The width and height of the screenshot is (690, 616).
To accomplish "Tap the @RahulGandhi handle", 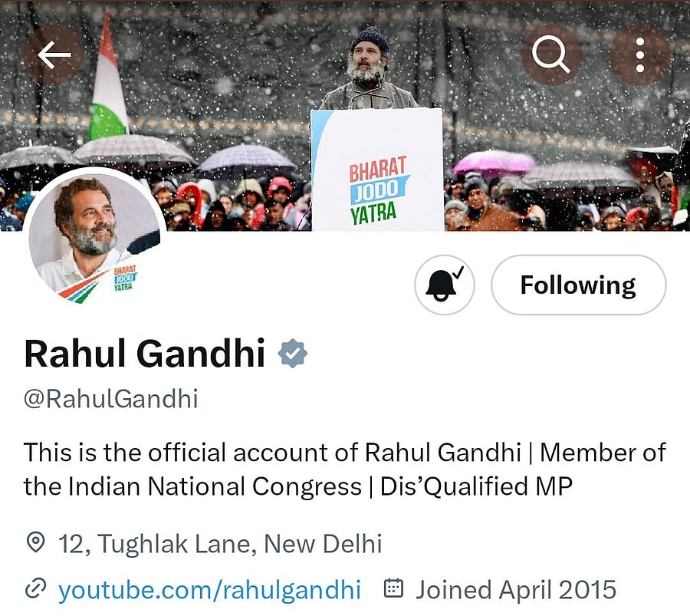I will click(x=111, y=399).
